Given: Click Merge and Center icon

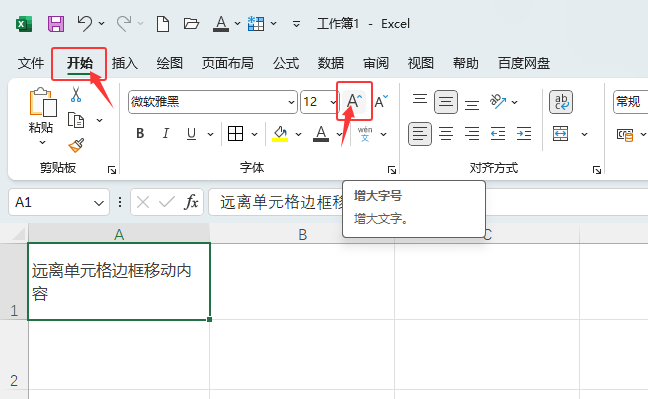Looking at the screenshot, I should pyautogui.click(x=560, y=134).
